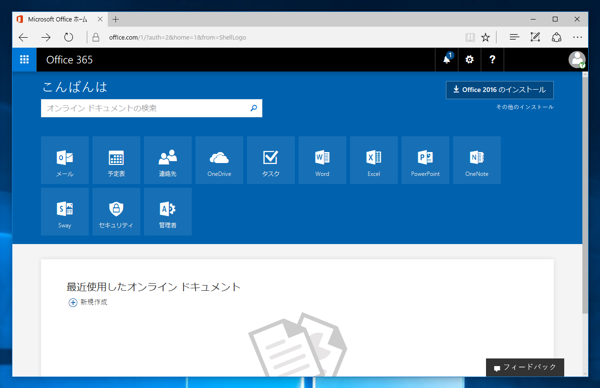This screenshot has width=600, height=388.
Task: Launch PowerPoint Online tile
Action: click(425, 160)
